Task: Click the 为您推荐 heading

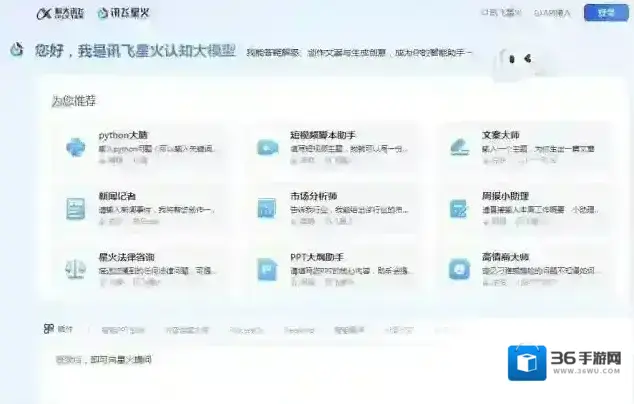Action: click(74, 100)
